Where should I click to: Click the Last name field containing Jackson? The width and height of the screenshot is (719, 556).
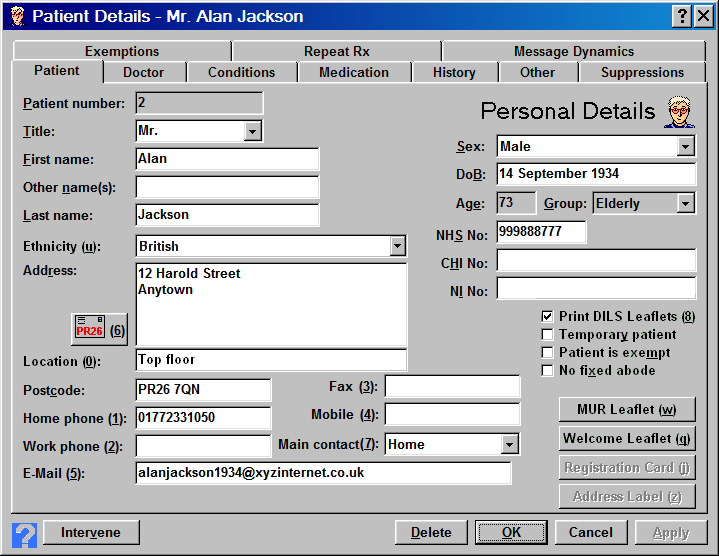(227, 215)
